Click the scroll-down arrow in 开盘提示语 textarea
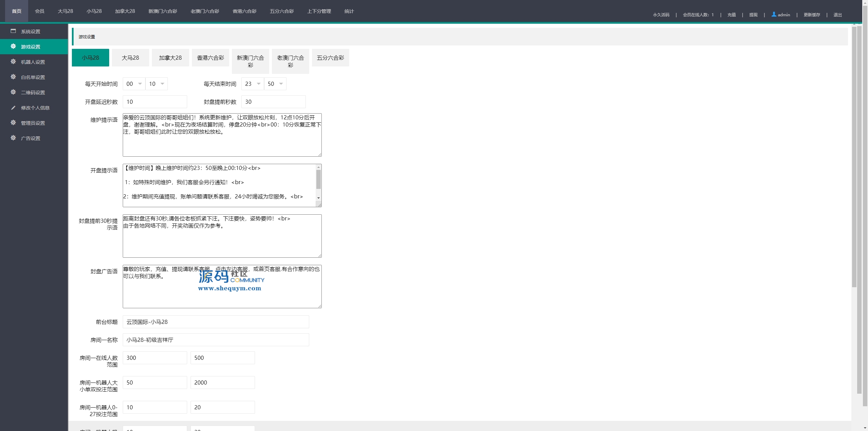The width and height of the screenshot is (868, 431). click(318, 198)
